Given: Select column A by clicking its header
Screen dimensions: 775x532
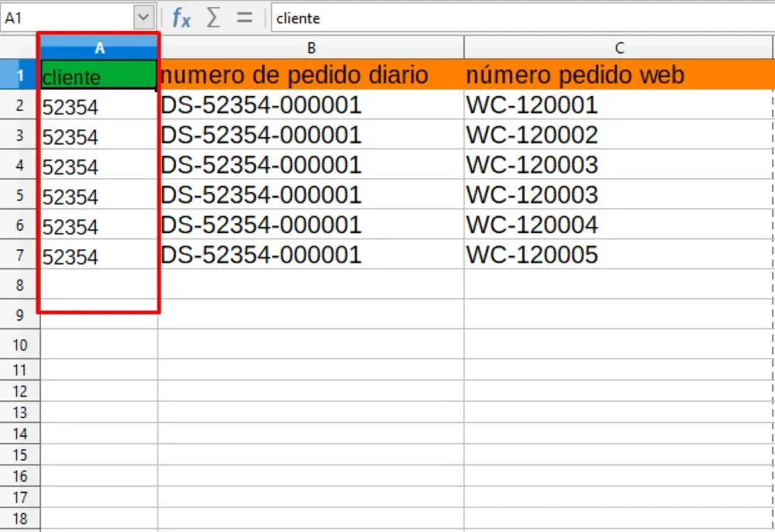Looking at the screenshot, I should click(99, 47).
